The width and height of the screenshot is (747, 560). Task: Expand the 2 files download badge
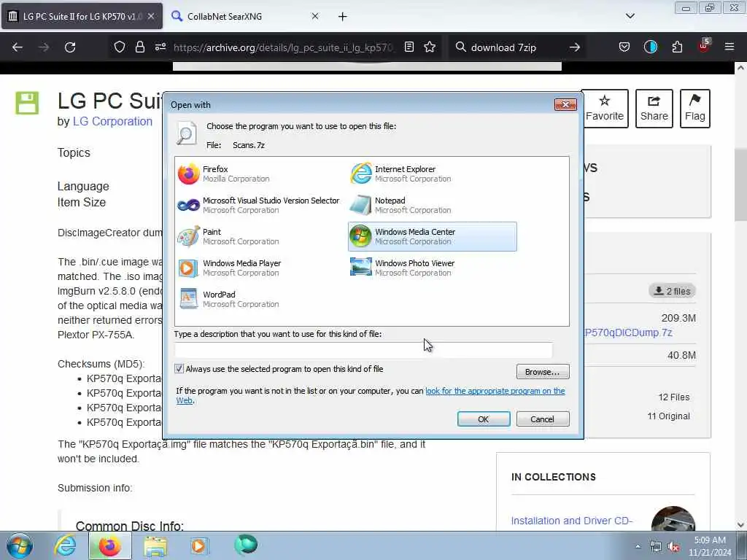pos(672,291)
